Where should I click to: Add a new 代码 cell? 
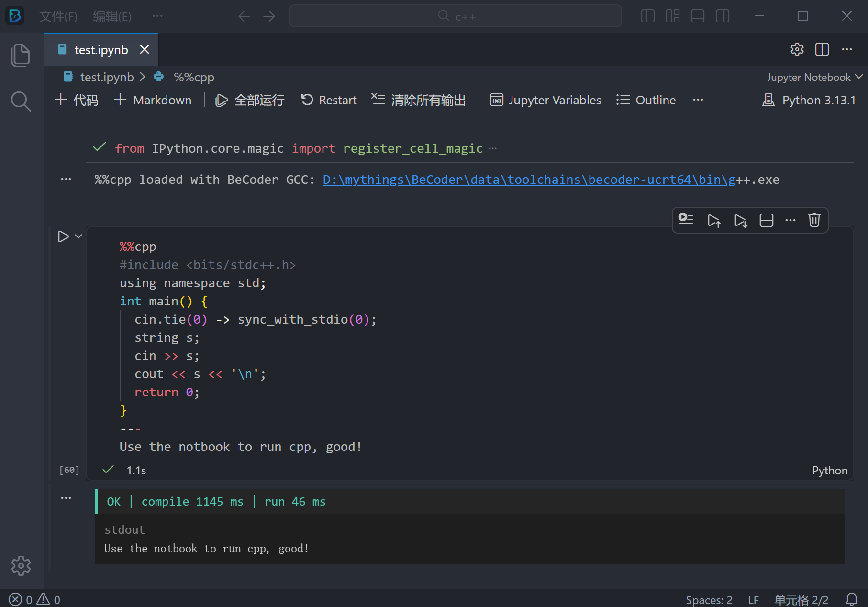pyautogui.click(x=77, y=100)
